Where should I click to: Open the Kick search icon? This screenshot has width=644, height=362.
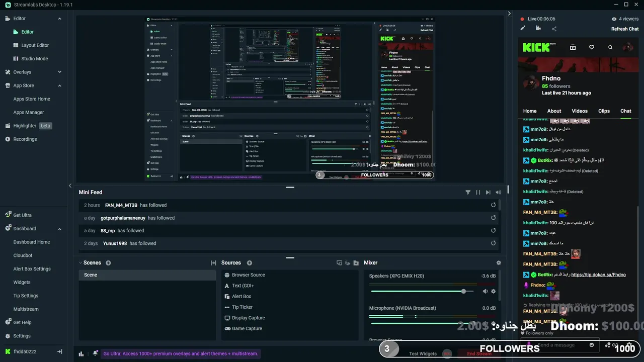pyautogui.click(x=610, y=47)
